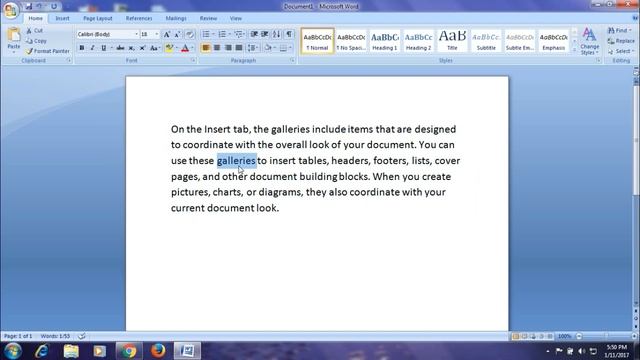The height and width of the screenshot is (360, 640).
Task: Open the Office button menu
Action: 11,10
